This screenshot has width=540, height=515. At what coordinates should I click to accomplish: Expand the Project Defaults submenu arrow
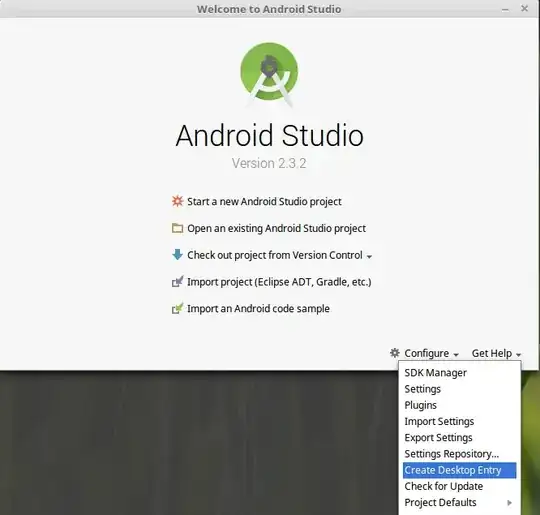(x=510, y=503)
